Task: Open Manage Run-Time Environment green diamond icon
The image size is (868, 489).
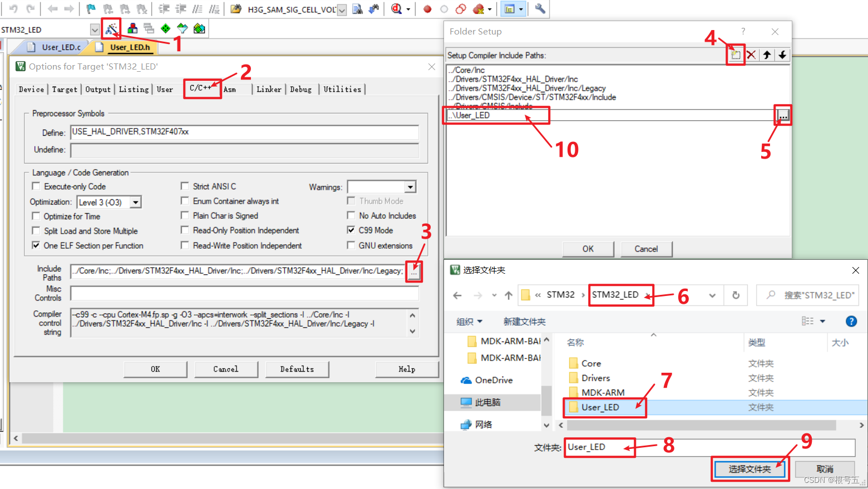Action: pos(166,28)
